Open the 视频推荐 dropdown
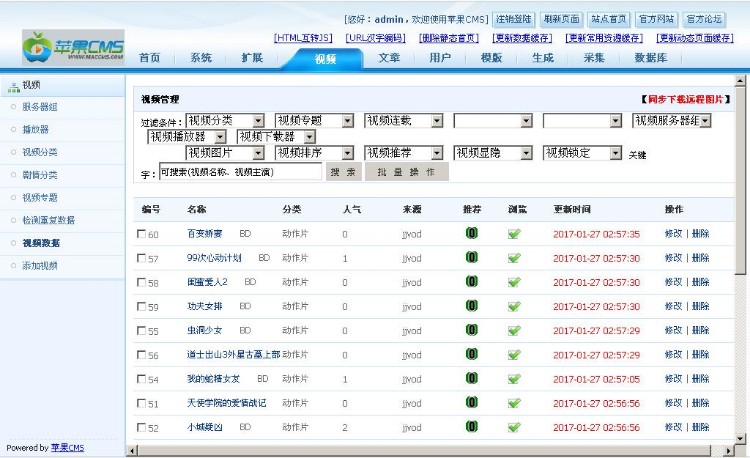 [404, 153]
